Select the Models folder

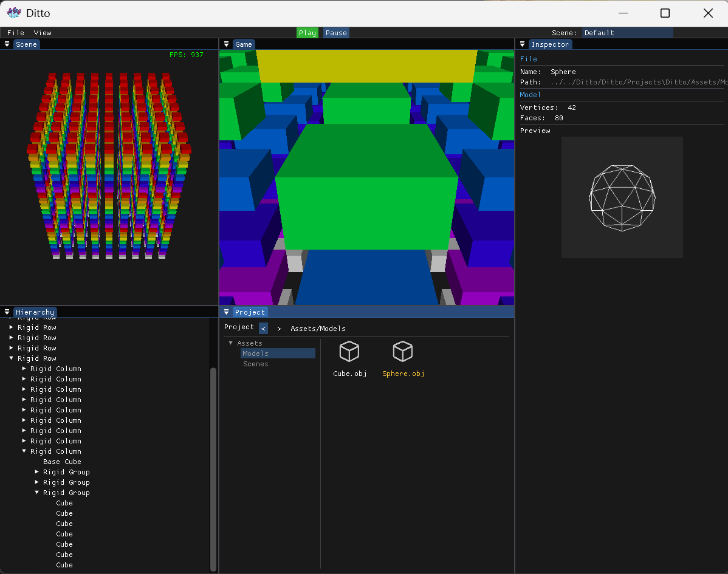[x=278, y=353]
